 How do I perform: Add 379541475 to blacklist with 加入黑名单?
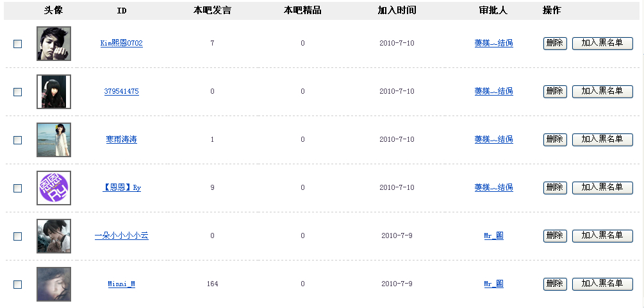click(602, 91)
